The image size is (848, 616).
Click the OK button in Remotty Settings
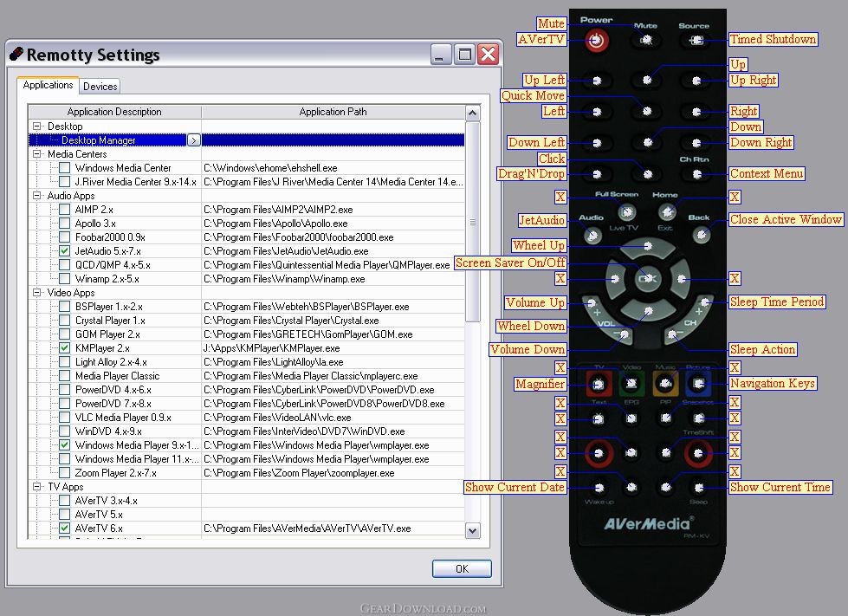(x=462, y=569)
